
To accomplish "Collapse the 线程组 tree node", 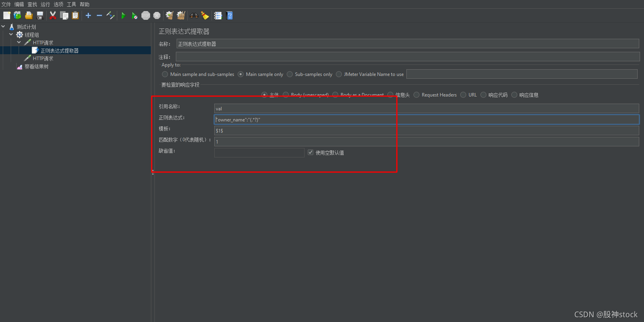I will [x=11, y=34].
